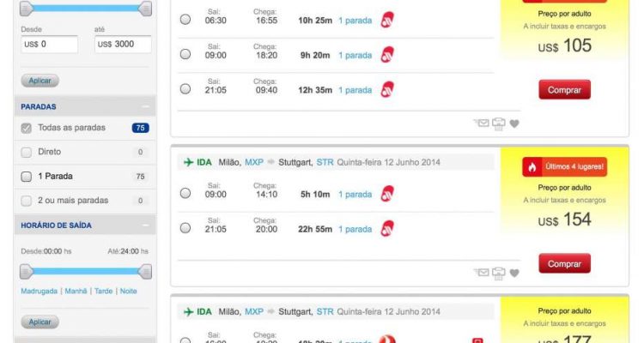Favorite the US$ 154 flight with the heart icon

pyautogui.click(x=514, y=274)
